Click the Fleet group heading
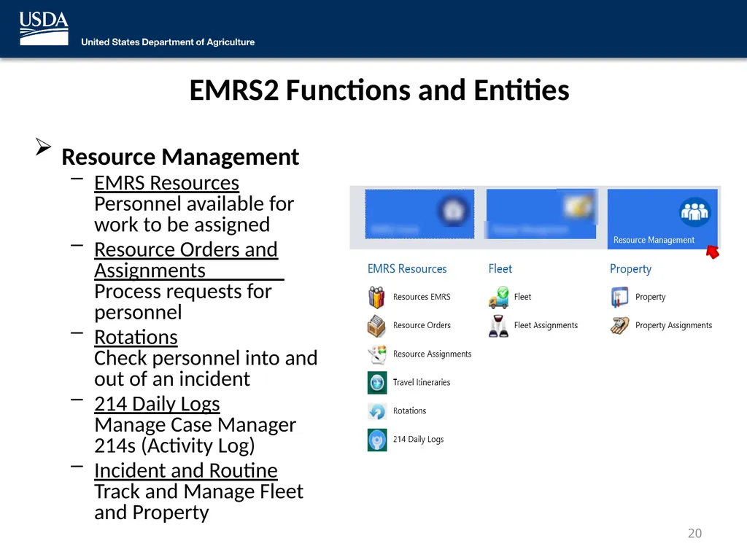747x560 pixels. pyautogui.click(x=500, y=268)
